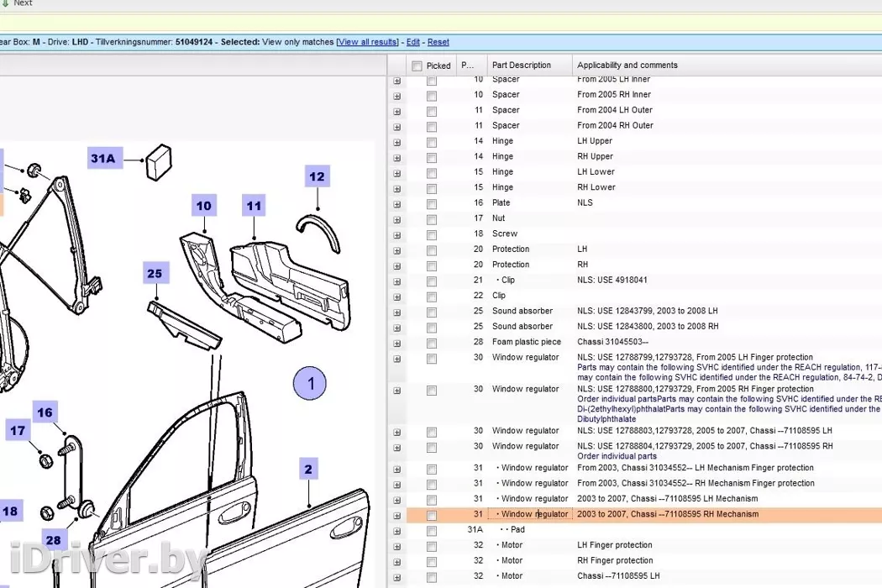Check the Pad 31A row checkbox
The image size is (882, 588).
click(432, 531)
